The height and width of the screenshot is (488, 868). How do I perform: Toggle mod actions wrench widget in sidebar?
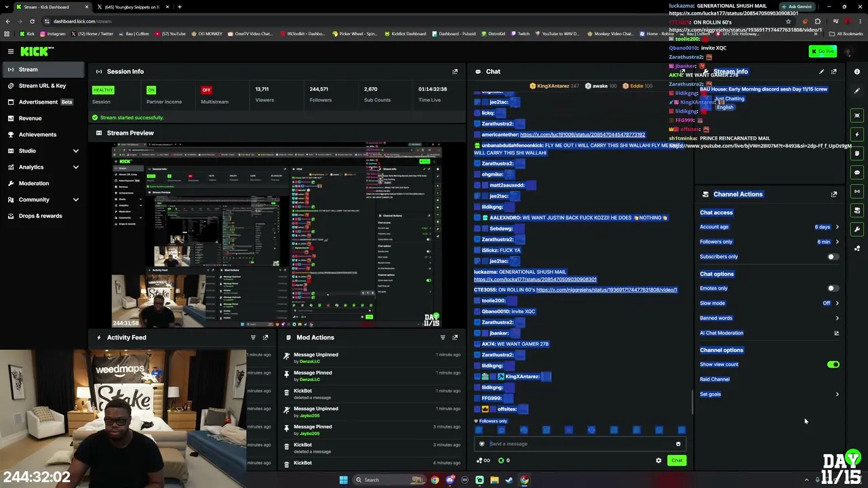[x=857, y=229]
